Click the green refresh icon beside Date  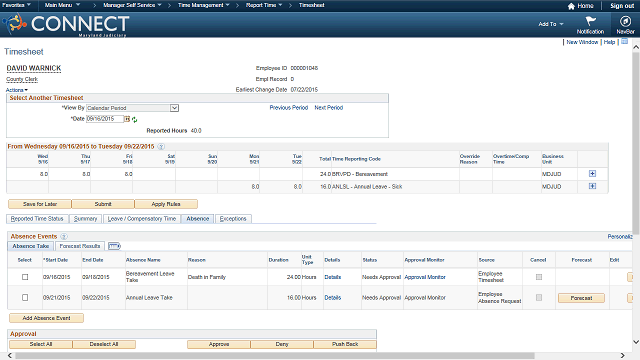pos(134,120)
